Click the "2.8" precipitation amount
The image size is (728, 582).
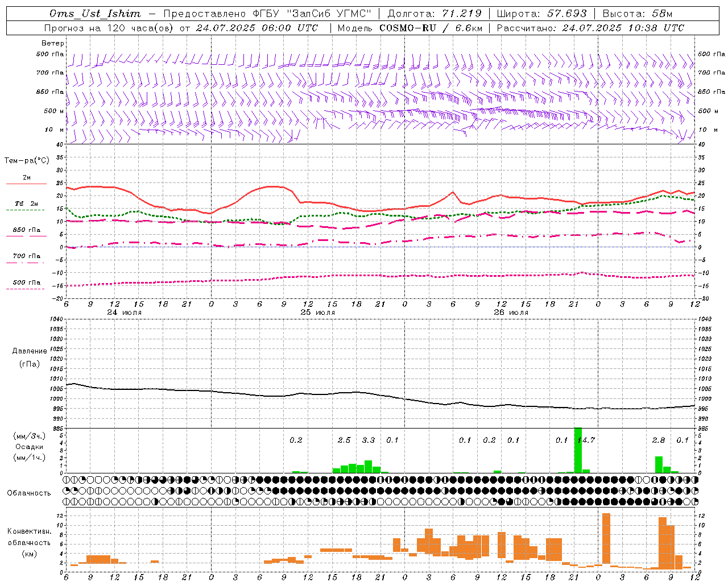(659, 440)
